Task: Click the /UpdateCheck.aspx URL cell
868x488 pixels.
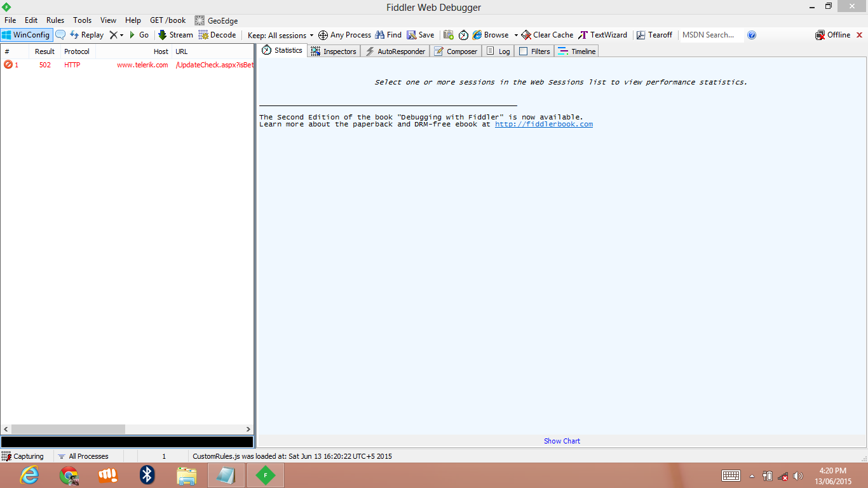Action: coord(214,65)
